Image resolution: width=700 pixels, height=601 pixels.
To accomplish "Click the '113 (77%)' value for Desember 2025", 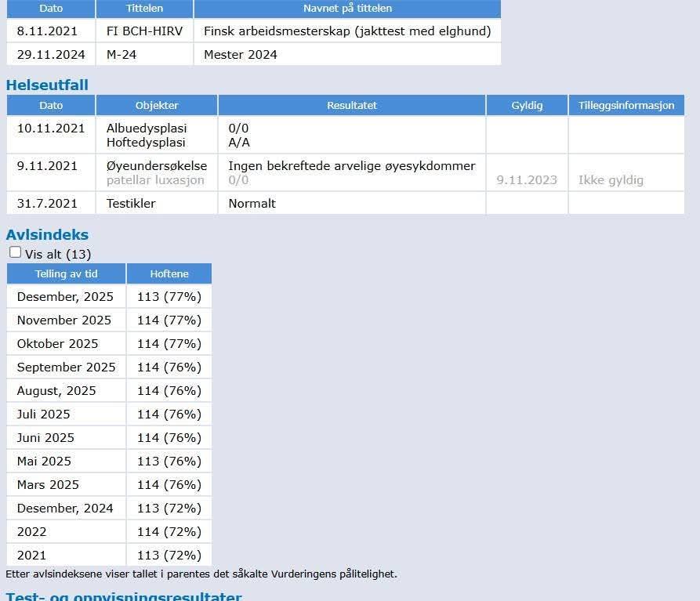I will 169,297.
